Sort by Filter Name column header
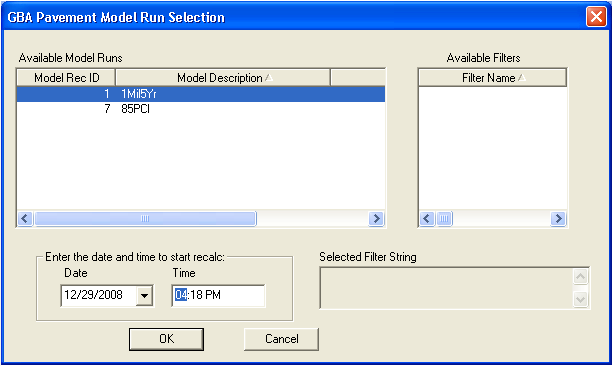Viewport: 613px width, 366px height. [x=493, y=78]
